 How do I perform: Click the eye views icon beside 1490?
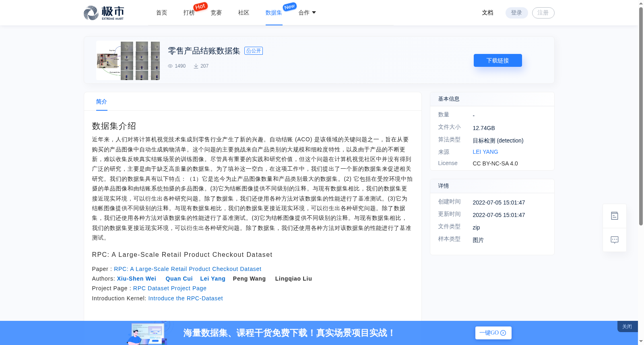tap(170, 66)
